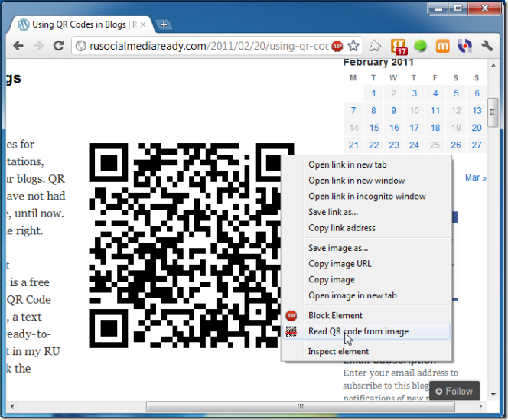Open calendar date 11
Screen dimensions: 508x420
(435, 110)
